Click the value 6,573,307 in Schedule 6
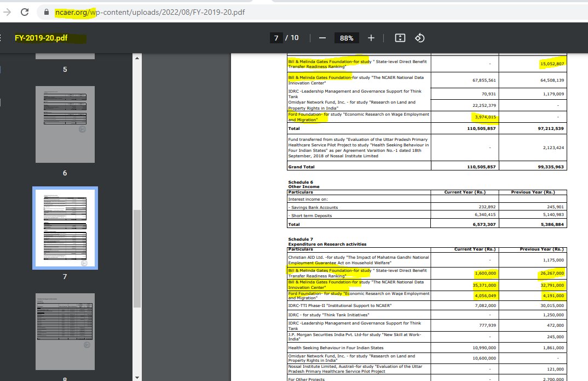This screenshot has height=381, width=588. (484, 224)
